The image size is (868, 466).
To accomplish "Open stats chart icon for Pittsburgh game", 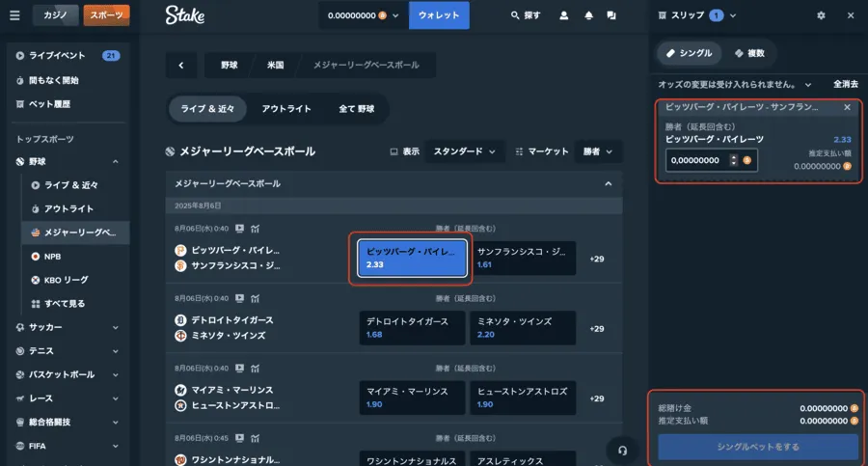I will point(255,229).
